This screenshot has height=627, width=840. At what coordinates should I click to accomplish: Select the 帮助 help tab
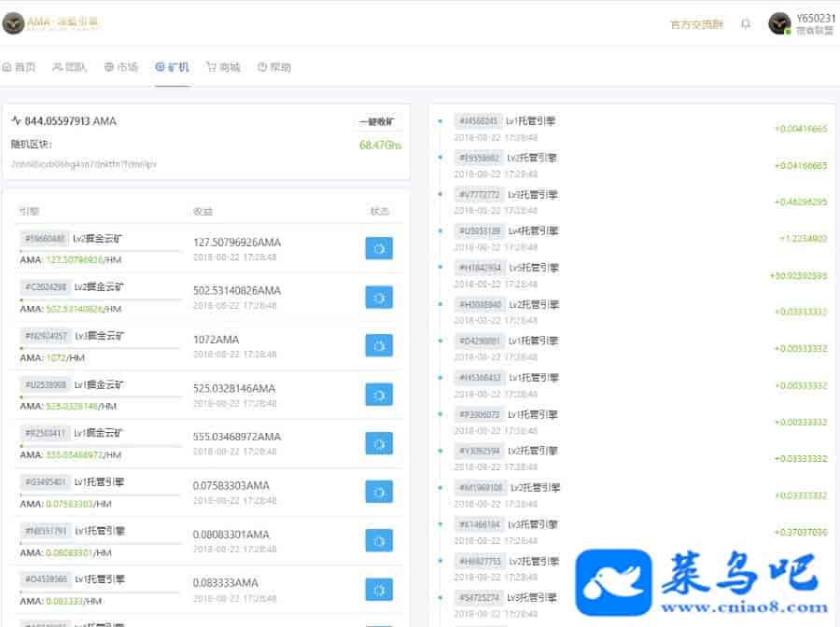(274, 67)
